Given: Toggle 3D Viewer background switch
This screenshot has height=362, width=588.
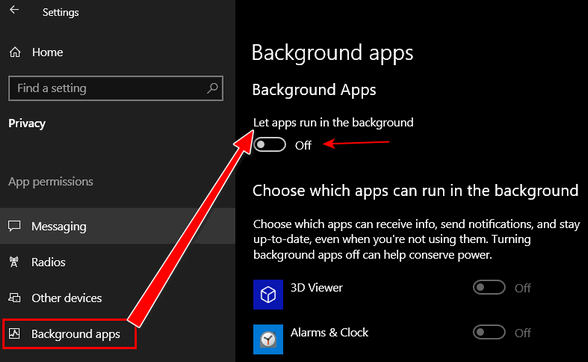Looking at the screenshot, I should [x=489, y=288].
